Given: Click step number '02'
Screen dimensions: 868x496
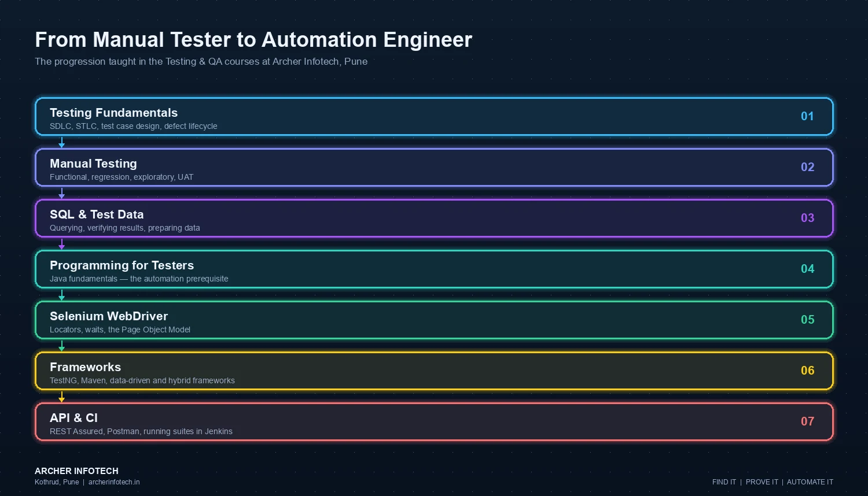Looking at the screenshot, I should (x=807, y=167).
